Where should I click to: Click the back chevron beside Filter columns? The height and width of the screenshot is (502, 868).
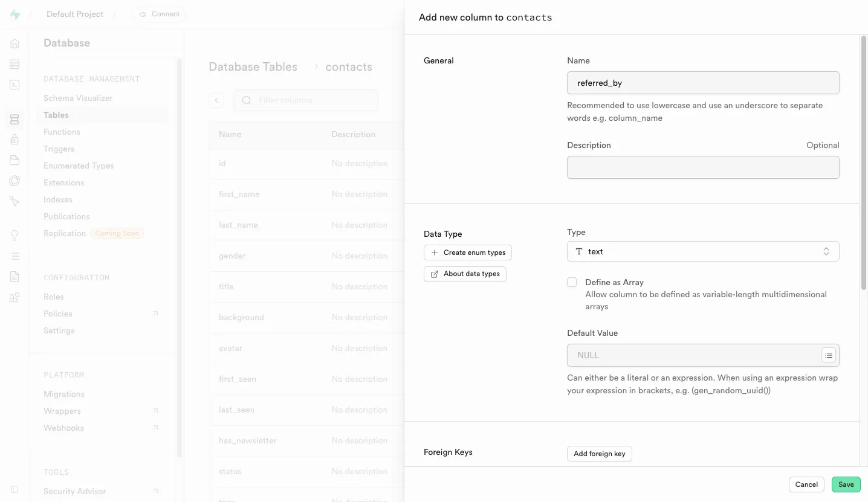click(216, 100)
